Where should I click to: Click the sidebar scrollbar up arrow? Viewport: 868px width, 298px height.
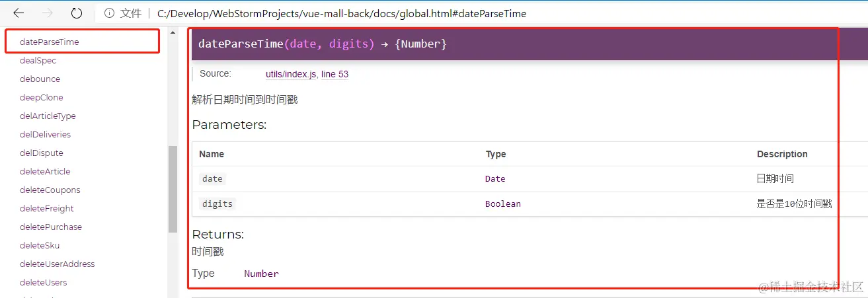coord(173,32)
